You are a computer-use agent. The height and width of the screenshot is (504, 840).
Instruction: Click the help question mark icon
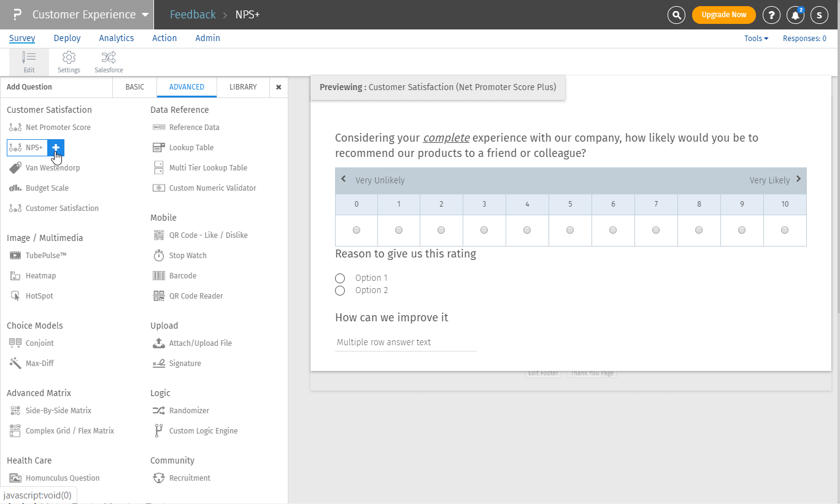click(771, 15)
